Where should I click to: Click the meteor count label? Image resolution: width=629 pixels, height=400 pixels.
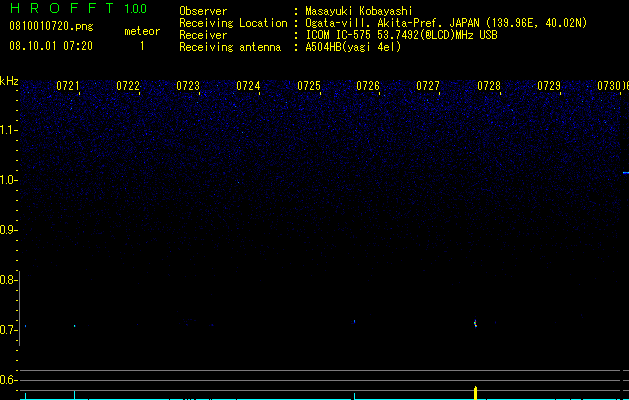tap(142, 31)
